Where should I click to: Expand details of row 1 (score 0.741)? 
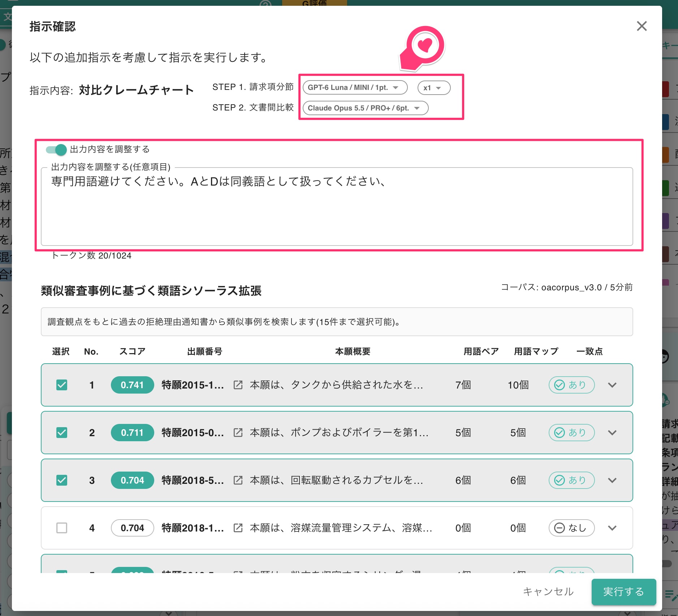click(612, 385)
